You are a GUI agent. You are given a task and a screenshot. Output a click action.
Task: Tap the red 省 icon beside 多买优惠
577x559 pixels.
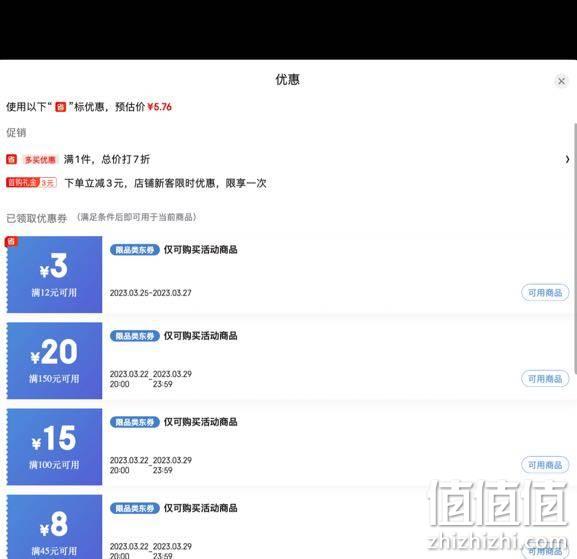11,159
